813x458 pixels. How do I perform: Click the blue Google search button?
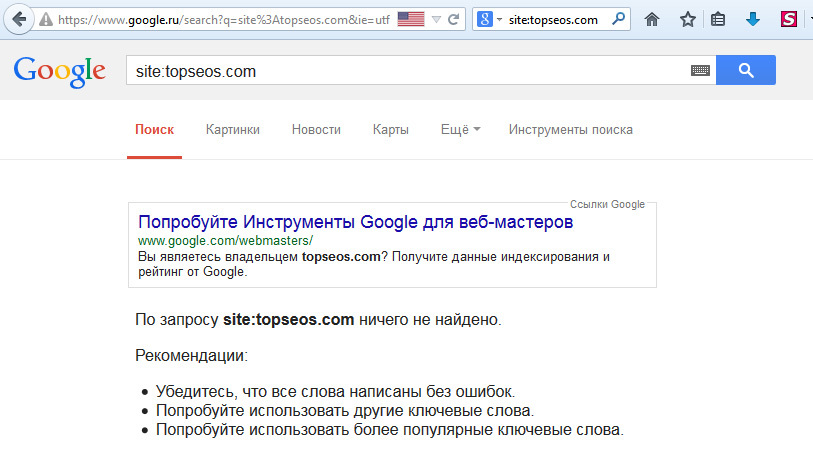pyautogui.click(x=746, y=70)
